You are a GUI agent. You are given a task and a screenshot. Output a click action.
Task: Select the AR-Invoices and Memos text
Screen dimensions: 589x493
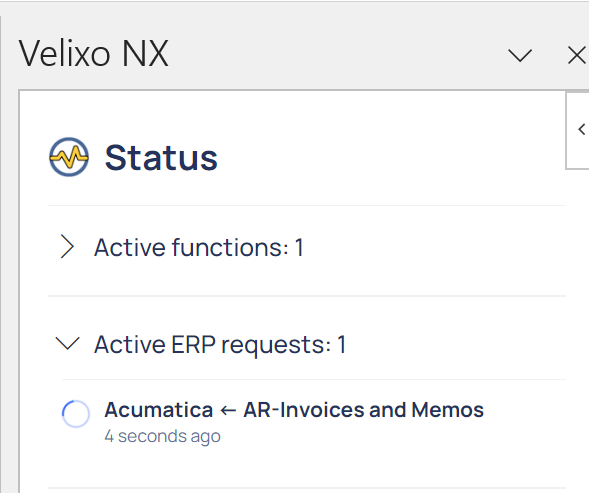364,410
